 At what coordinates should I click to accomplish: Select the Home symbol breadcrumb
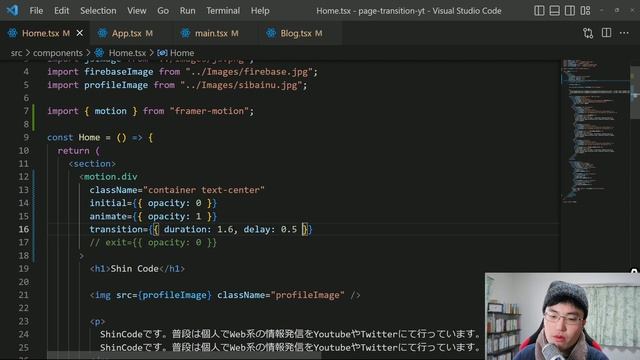click(182, 53)
